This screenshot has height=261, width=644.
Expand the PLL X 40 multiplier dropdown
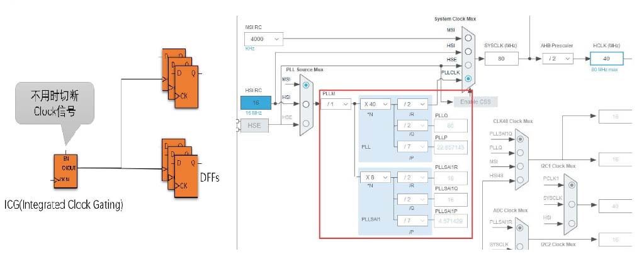pos(375,104)
